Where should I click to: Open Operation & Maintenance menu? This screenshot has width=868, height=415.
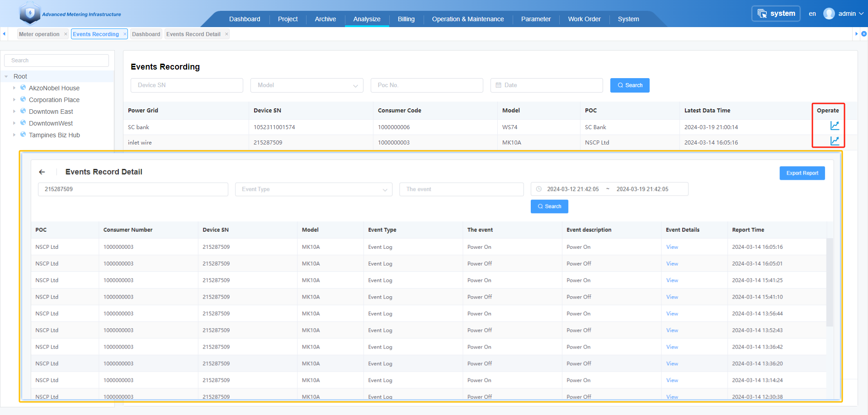(x=468, y=19)
